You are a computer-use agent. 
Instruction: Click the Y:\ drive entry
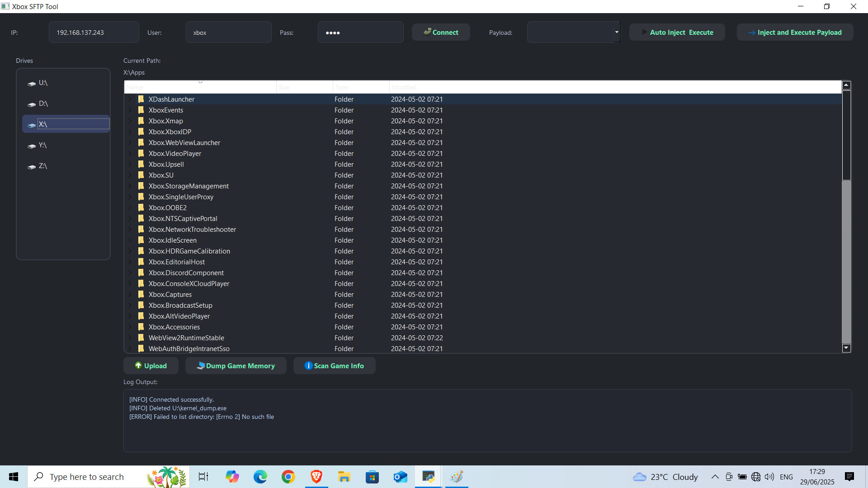click(42, 145)
